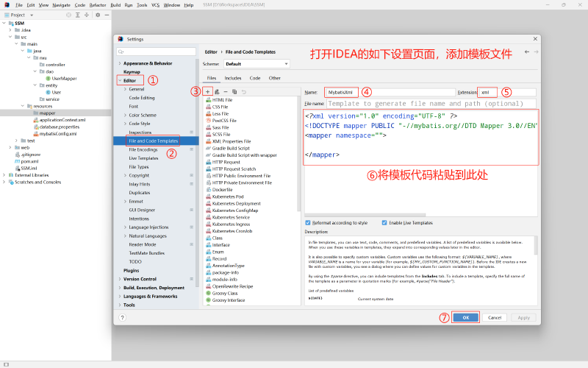Collapse all icon in Project panel toolbar

pyautogui.click(x=87, y=15)
